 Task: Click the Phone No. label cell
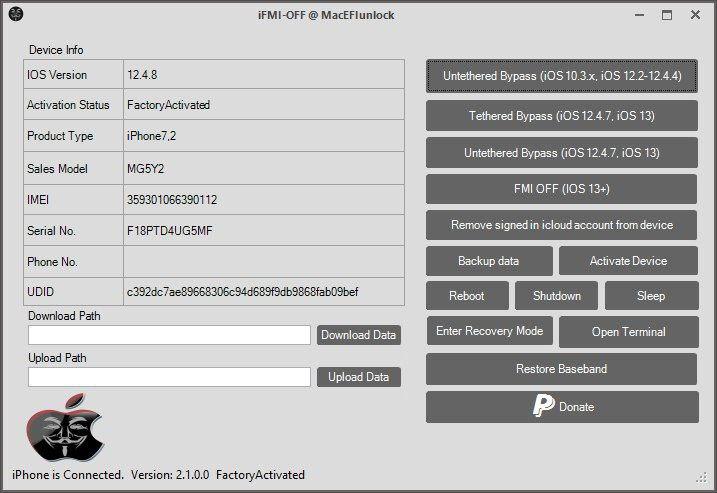[x=74, y=262]
